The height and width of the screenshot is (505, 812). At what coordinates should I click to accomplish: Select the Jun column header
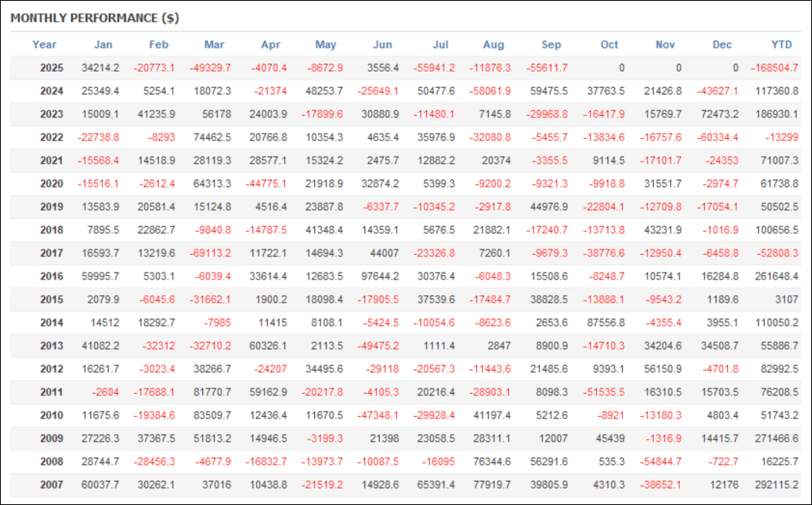point(382,45)
